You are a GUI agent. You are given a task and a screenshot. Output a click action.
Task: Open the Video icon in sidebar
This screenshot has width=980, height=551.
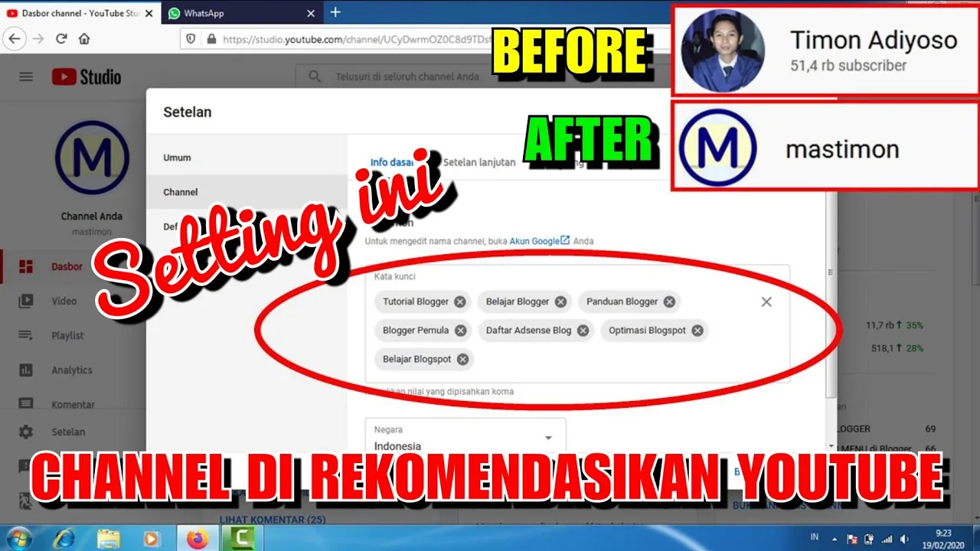click(x=26, y=301)
